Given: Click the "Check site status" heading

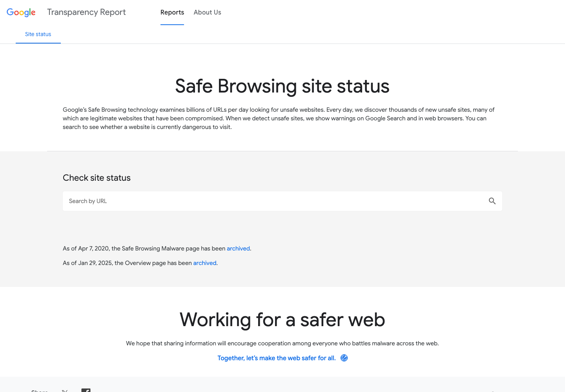Looking at the screenshot, I should point(97,178).
